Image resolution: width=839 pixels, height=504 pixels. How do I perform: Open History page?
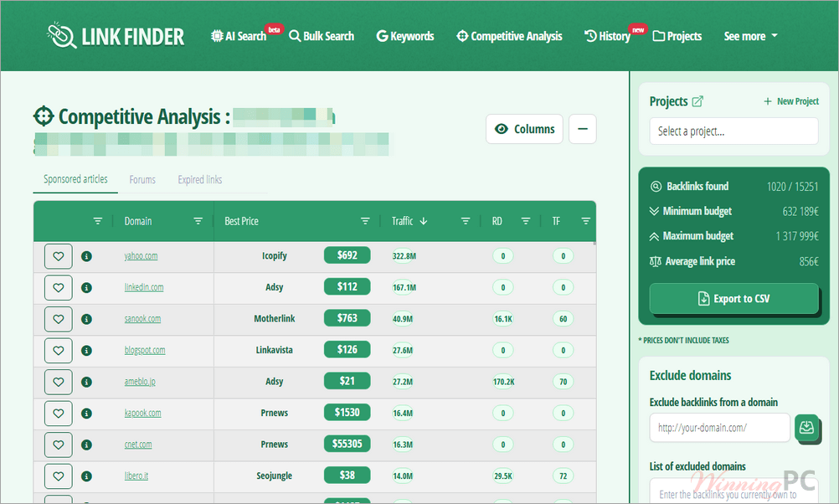(607, 36)
